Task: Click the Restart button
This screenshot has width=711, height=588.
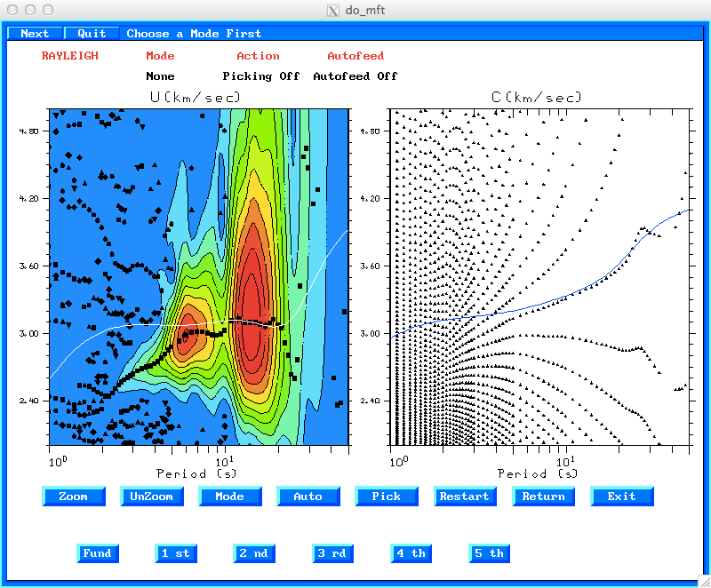Action: (465, 497)
